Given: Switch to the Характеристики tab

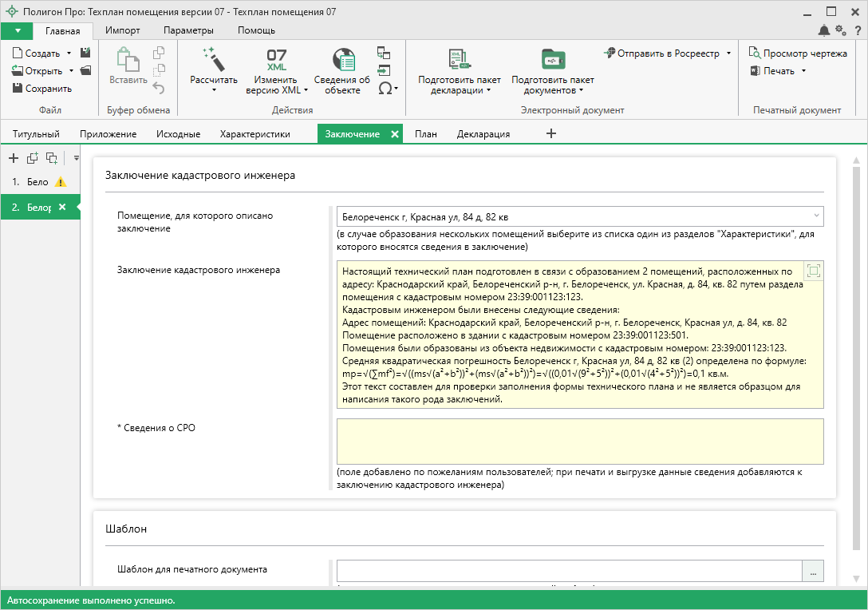Looking at the screenshot, I should pyautogui.click(x=254, y=134).
